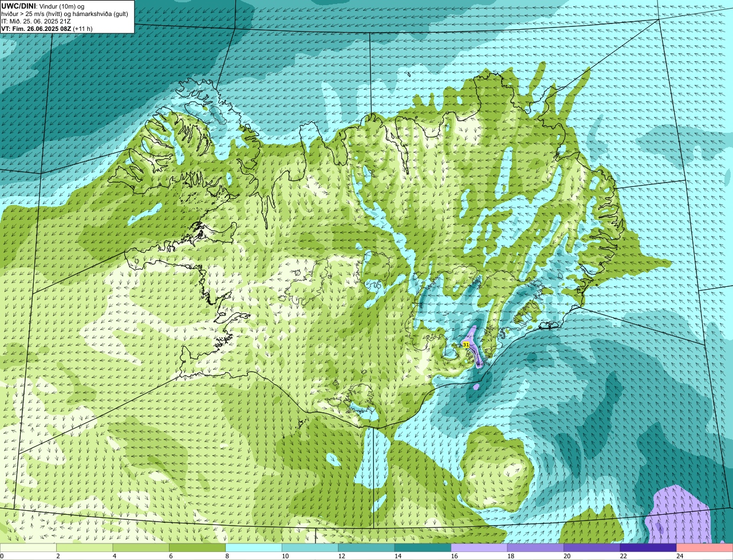Pick the green legend swatch between 6 and 8
This screenshot has width=733, height=560.
pyautogui.click(x=198, y=547)
